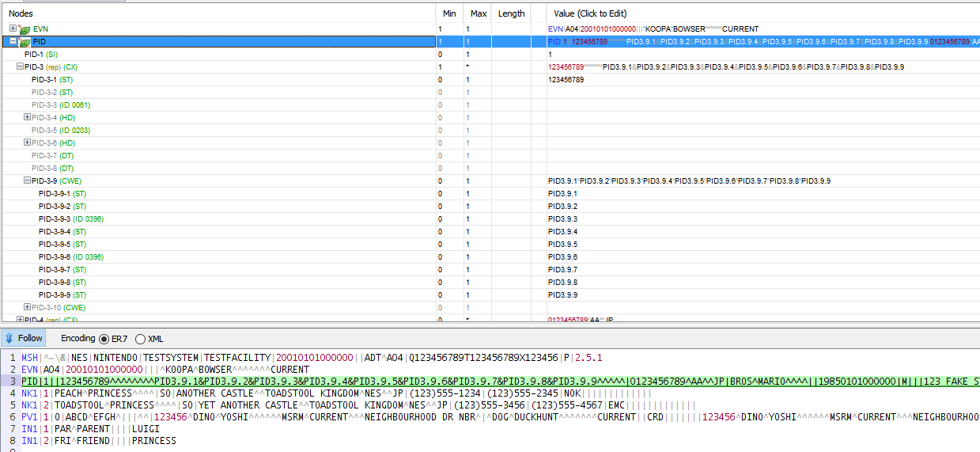Select XML encoding radio button
The width and height of the screenshot is (980, 452).
coord(141,339)
